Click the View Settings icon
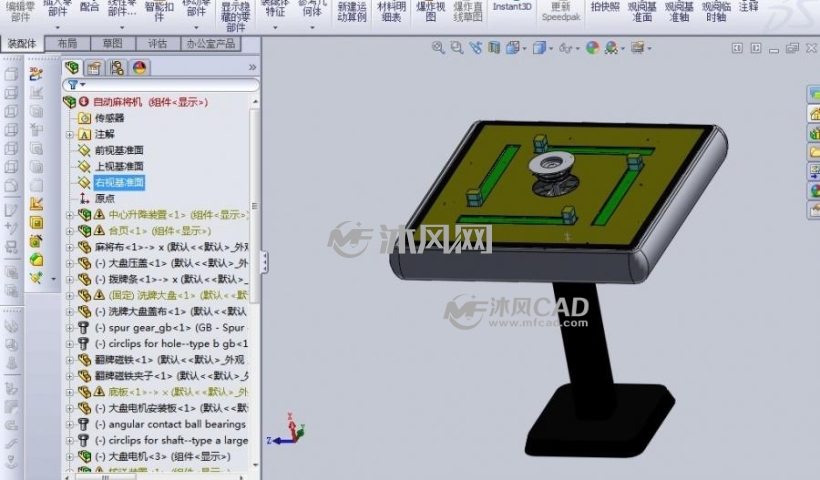 637,48
